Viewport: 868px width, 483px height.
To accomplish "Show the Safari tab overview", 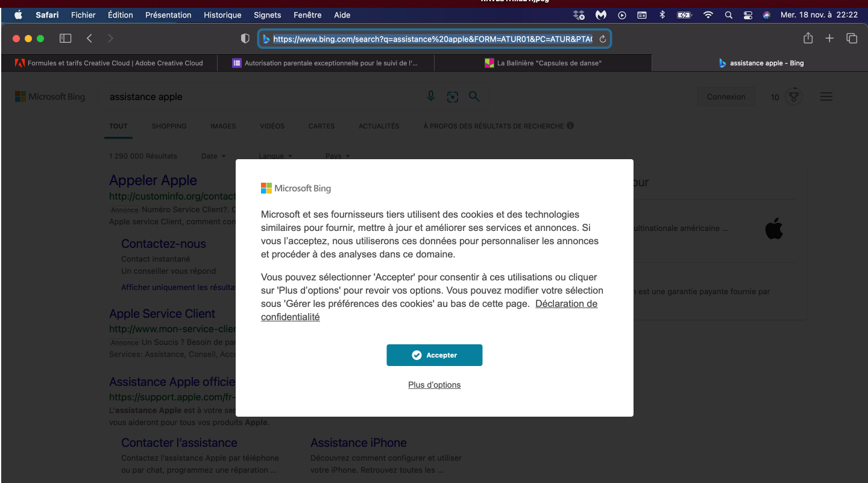I will [x=852, y=39].
